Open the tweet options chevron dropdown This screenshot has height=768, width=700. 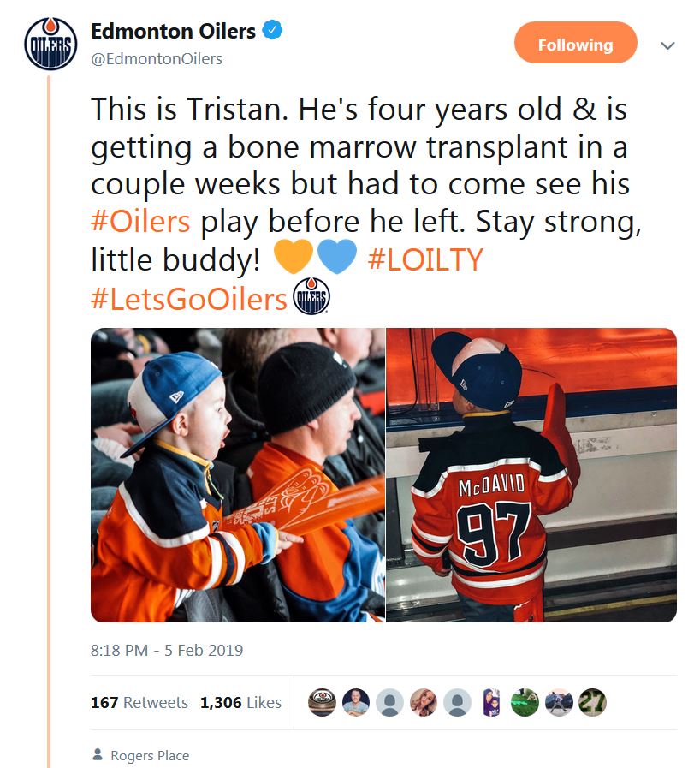click(668, 45)
